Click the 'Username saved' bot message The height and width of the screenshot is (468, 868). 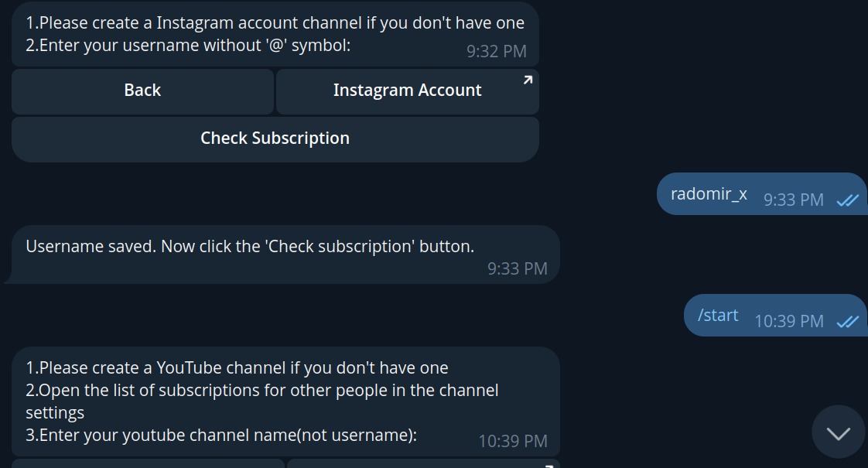(250, 247)
